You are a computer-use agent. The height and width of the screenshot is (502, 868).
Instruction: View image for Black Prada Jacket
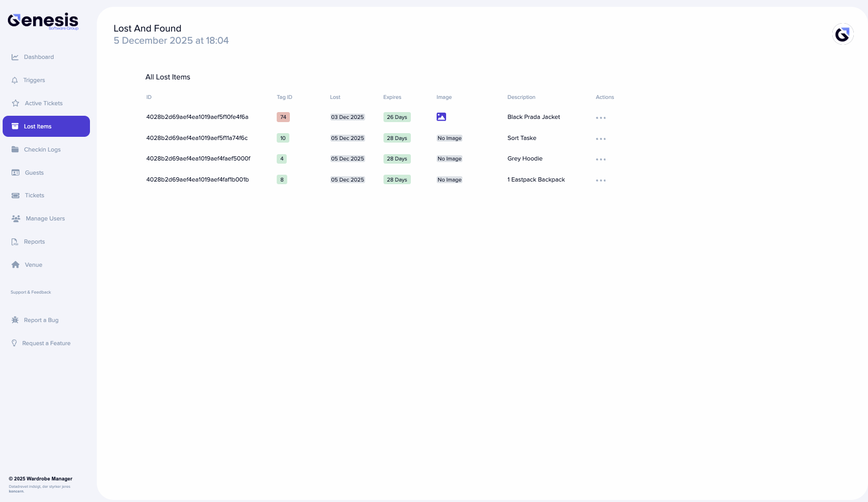click(441, 117)
